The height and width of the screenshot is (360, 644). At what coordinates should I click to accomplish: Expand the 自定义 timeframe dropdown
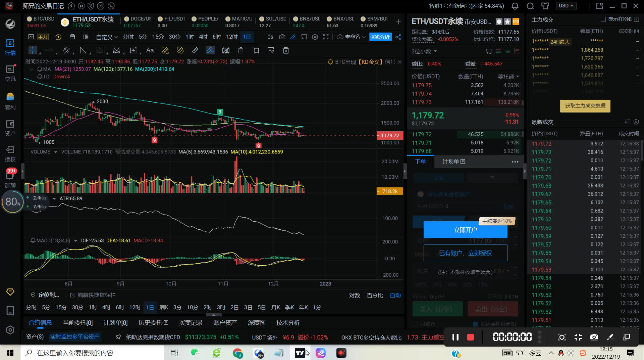106,37
